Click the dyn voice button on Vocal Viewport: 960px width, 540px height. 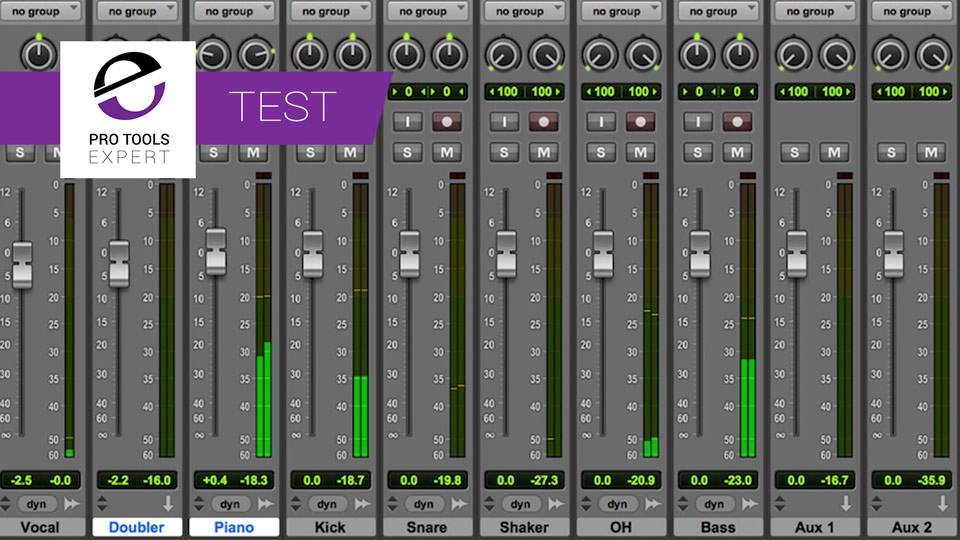36,504
